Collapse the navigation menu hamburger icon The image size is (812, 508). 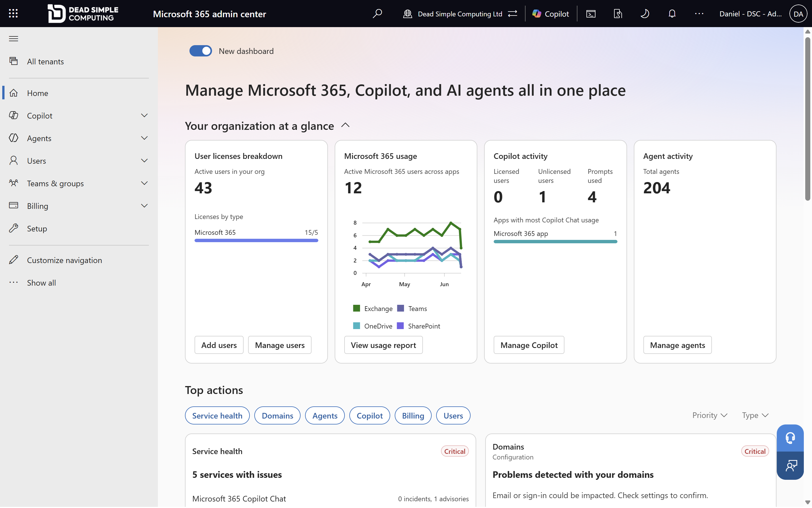click(x=14, y=39)
